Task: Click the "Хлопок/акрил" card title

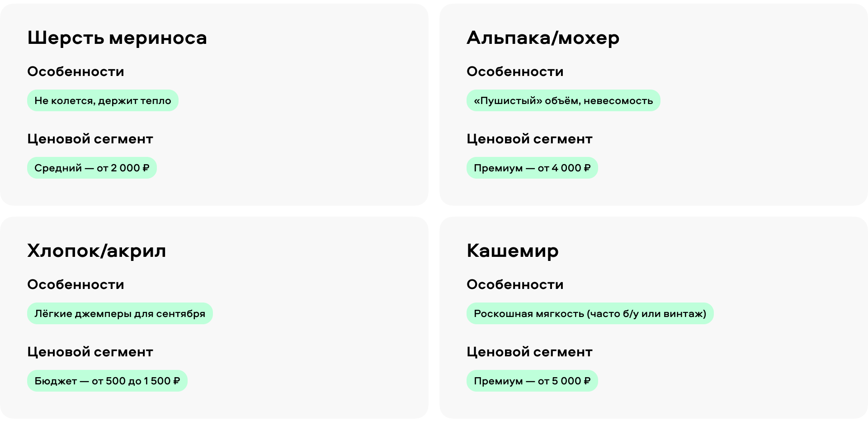Action: pos(97,251)
